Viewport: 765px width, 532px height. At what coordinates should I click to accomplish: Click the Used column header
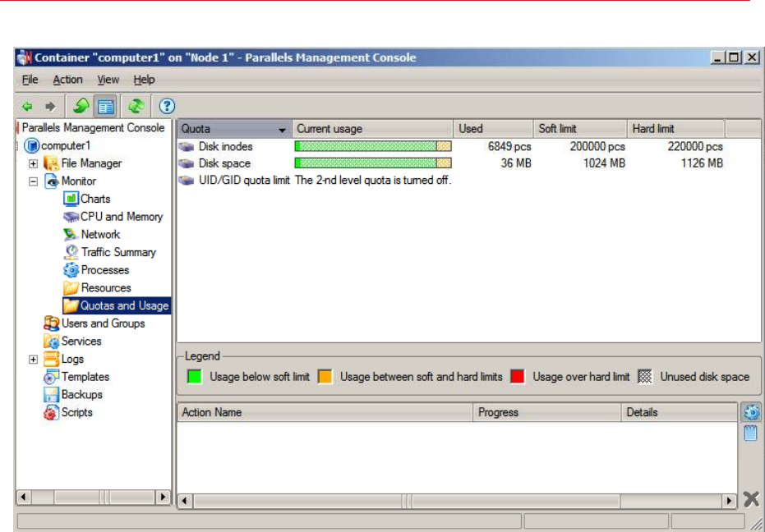point(493,129)
